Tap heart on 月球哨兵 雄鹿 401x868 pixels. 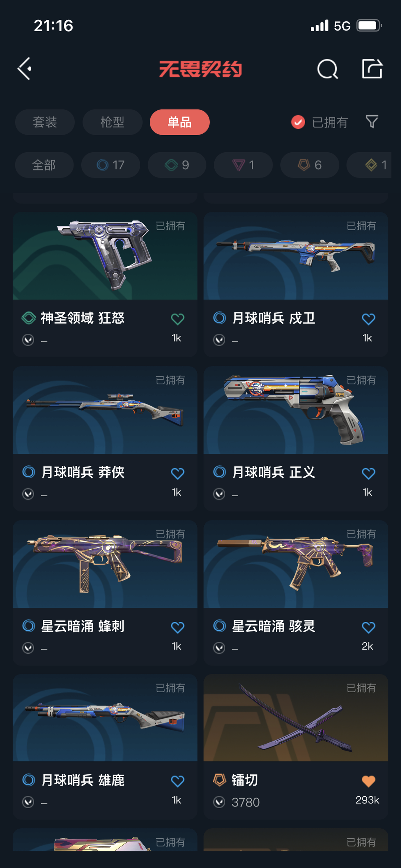click(x=177, y=781)
